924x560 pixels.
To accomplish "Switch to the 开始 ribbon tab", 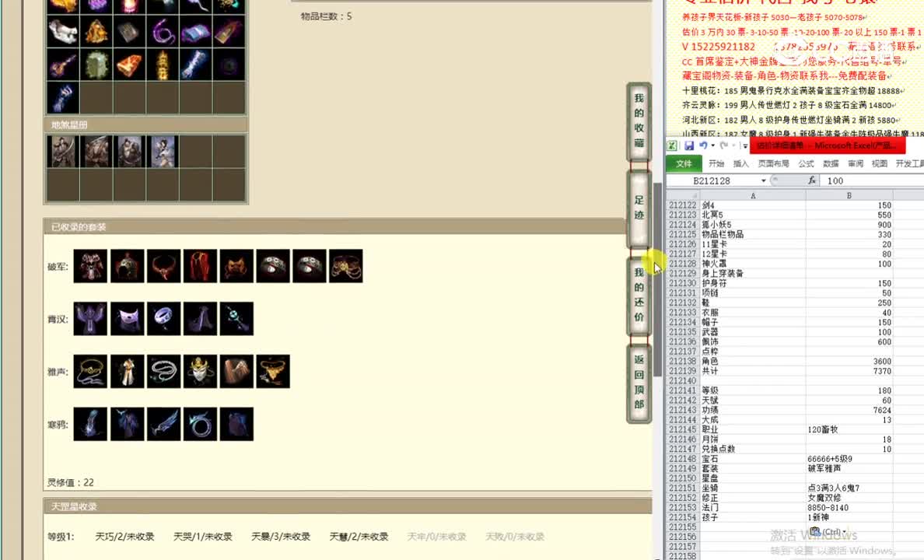I will tap(716, 164).
